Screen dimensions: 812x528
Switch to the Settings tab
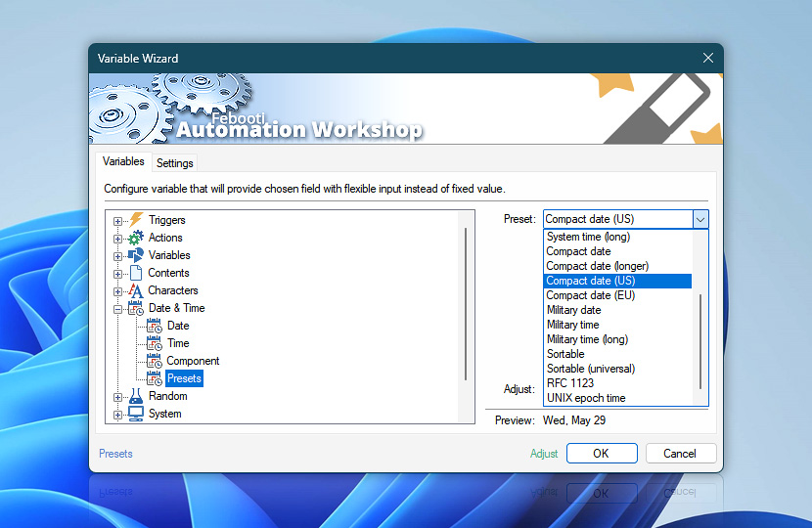pyautogui.click(x=174, y=163)
